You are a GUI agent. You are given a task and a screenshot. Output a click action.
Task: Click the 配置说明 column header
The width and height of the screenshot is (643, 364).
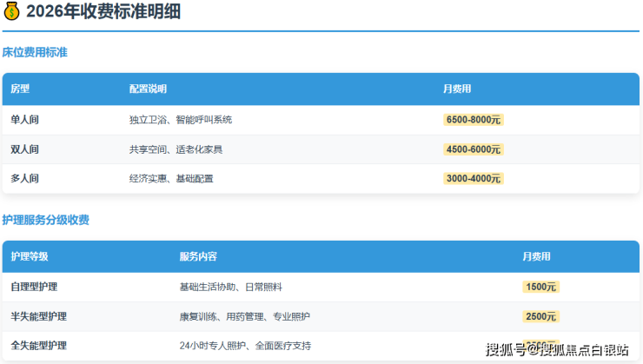pyautogui.click(x=148, y=89)
